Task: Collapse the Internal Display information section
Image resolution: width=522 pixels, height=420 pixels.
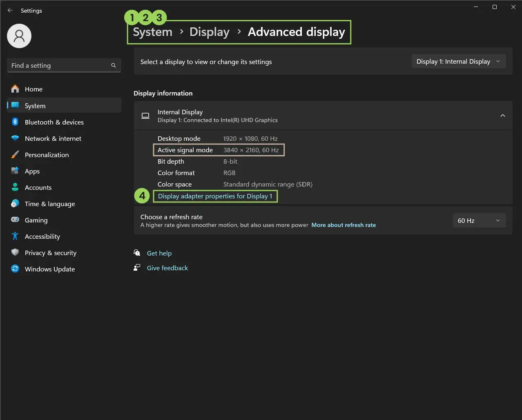Action: pyautogui.click(x=502, y=116)
